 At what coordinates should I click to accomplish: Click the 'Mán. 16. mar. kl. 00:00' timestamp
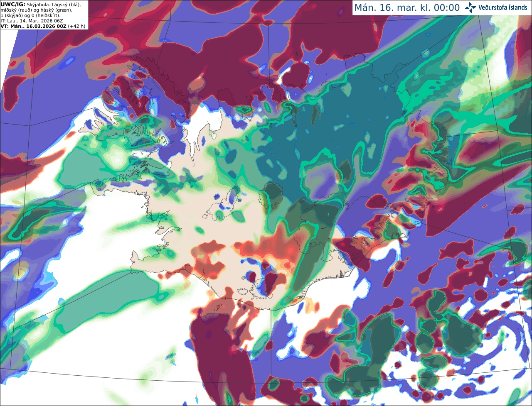(407, 8)
